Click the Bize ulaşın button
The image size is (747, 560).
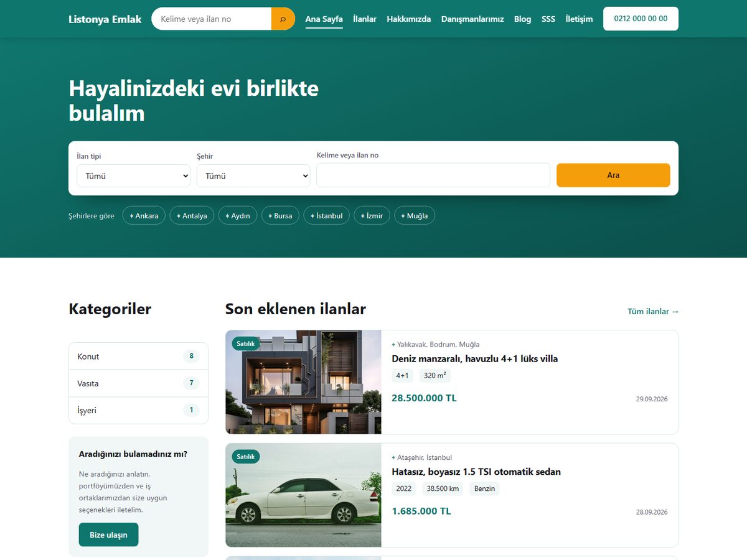coord(108,534)
